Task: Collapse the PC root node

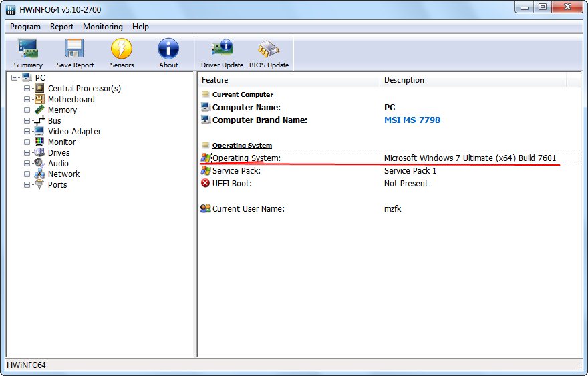Action: 15,78
